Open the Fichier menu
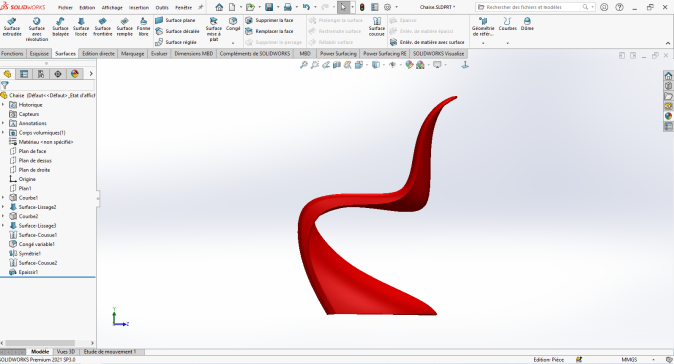The image size is (674, 364). [65, 8]
